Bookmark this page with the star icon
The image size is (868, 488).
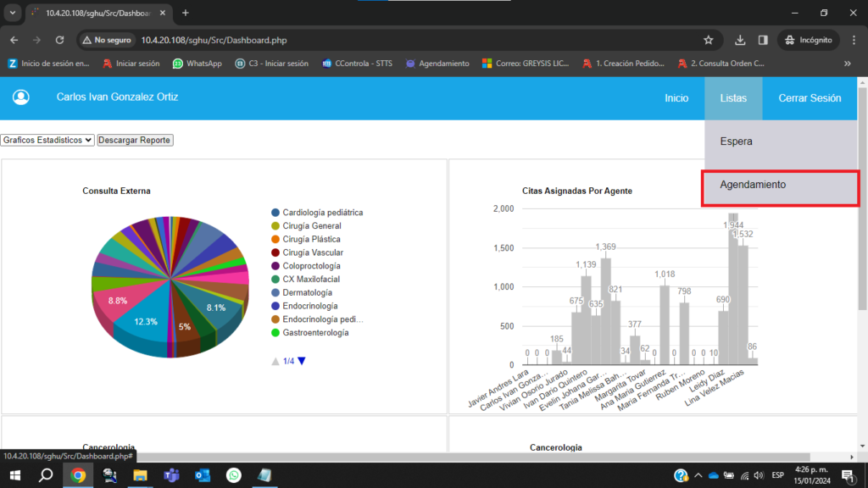click(x=709, y=40)
